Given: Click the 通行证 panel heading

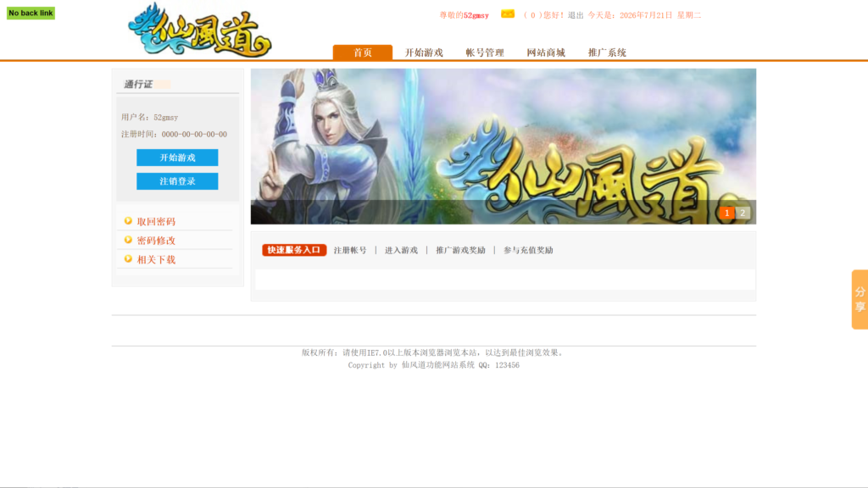Looking at the screenshot, I should point(138,84).
